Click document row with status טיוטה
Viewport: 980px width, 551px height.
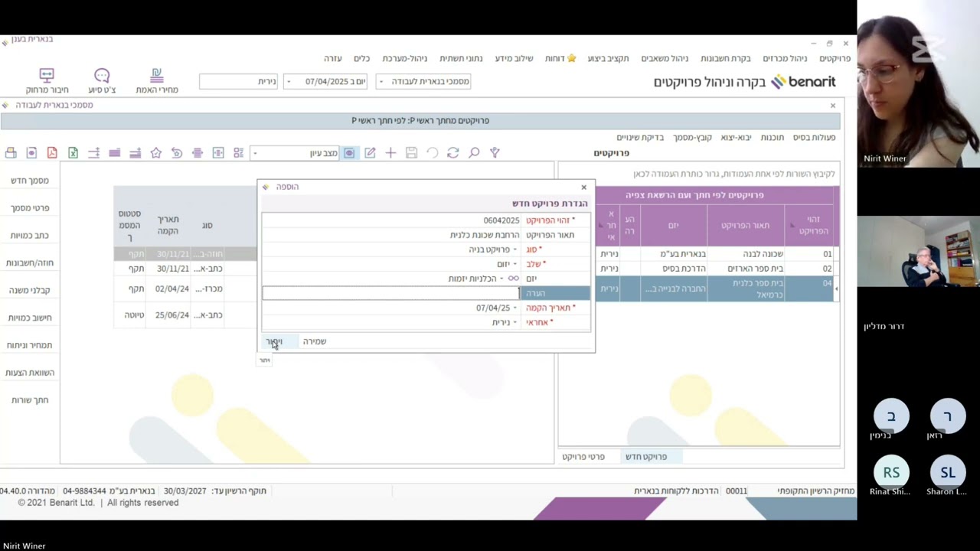coord(185,315)
